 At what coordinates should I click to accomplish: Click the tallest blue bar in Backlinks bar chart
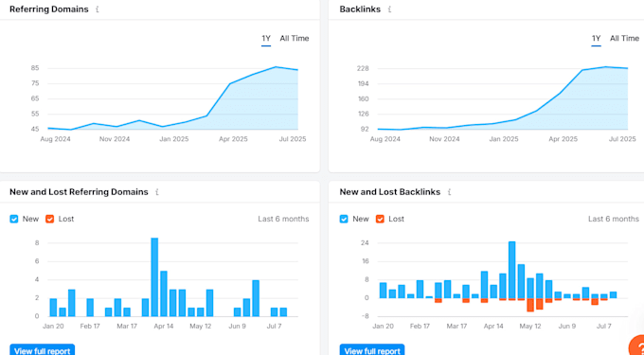pos(511,270)
